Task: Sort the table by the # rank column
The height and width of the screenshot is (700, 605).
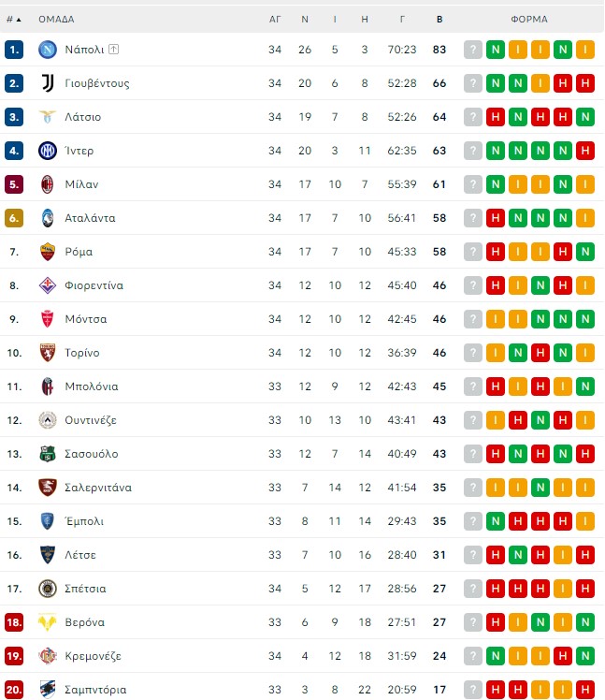Action: point(14,20)
